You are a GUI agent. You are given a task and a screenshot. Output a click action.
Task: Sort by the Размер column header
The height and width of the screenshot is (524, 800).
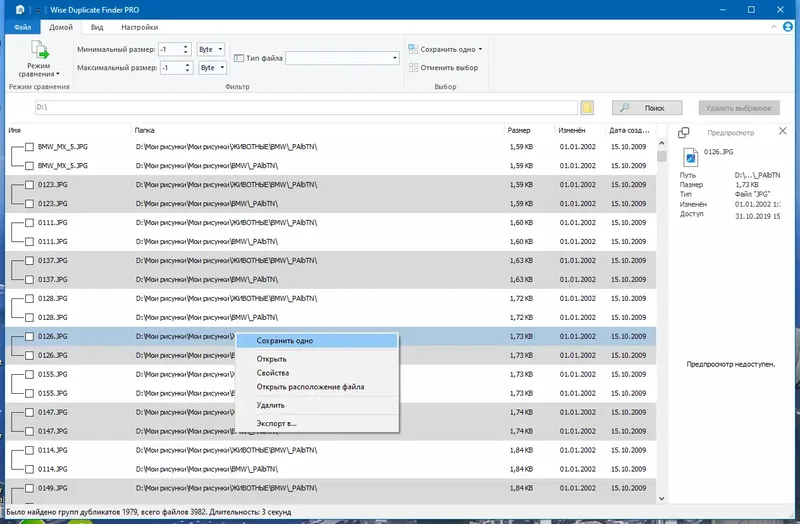pos(529,131)
